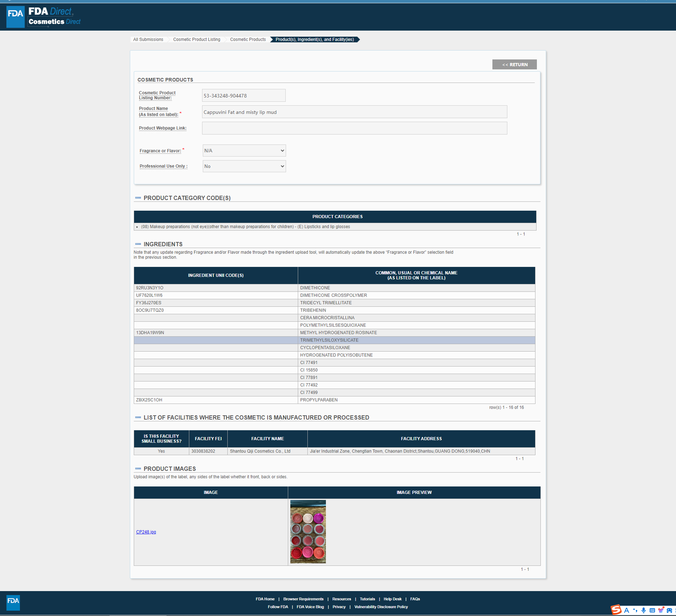Image resolution: width=676 pixels, height=616 pixels.
Task: Click the FDA logo in the header
Action: 16,17
